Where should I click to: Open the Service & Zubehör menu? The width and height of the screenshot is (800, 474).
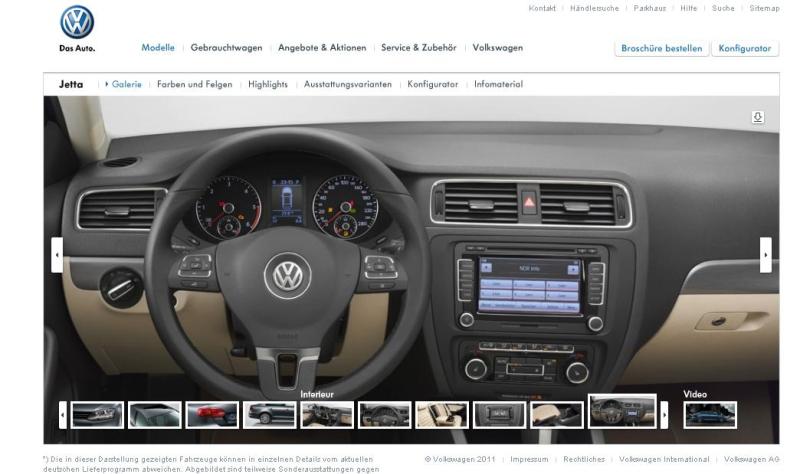418,47
